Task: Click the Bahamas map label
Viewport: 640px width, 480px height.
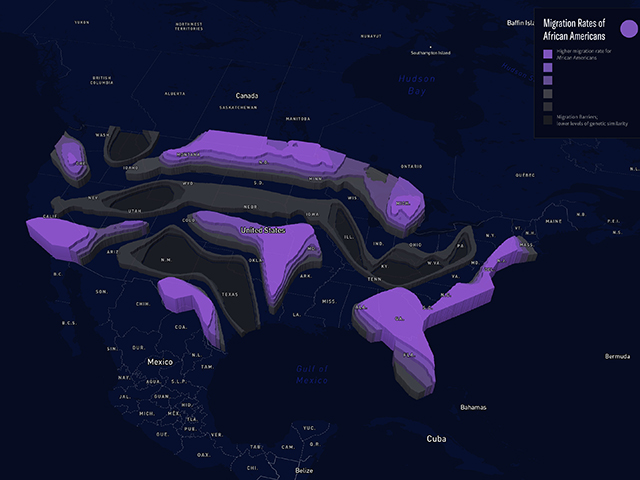Action: tap(474, 408)
